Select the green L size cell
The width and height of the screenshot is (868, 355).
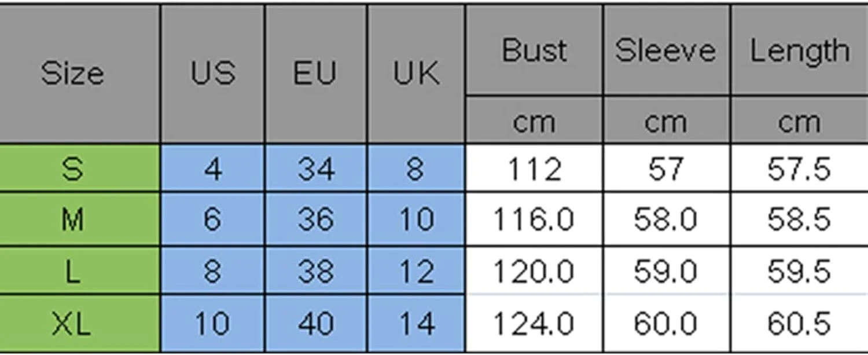(72, 271)
